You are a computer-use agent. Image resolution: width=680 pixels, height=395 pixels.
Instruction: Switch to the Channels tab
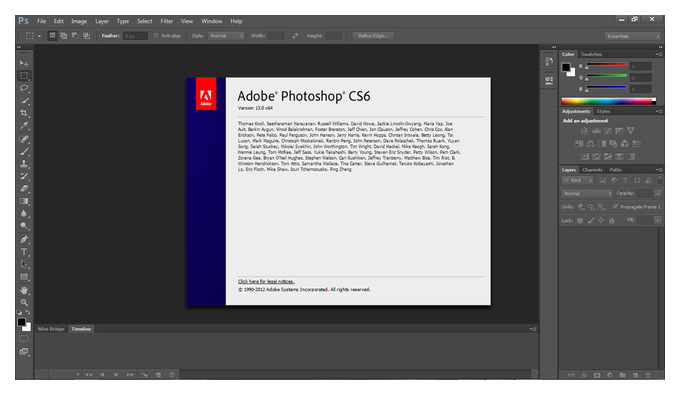click(x=592, y=170)
